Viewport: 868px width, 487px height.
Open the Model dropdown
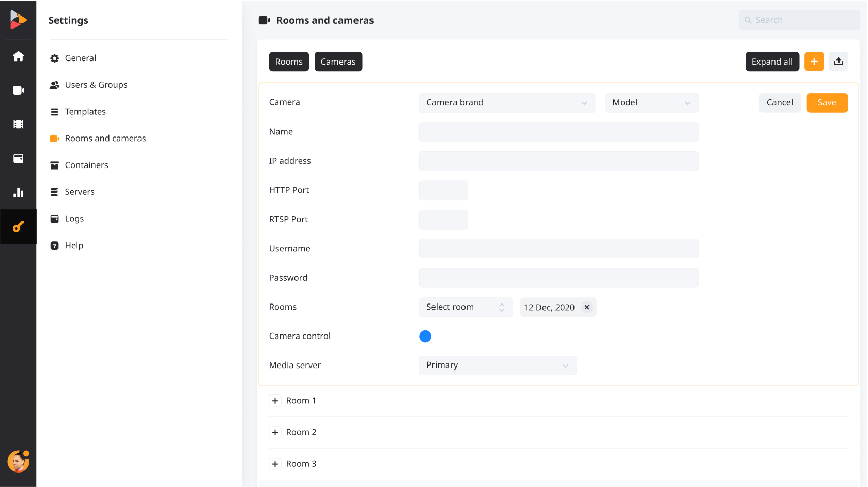tap(651, 103)
